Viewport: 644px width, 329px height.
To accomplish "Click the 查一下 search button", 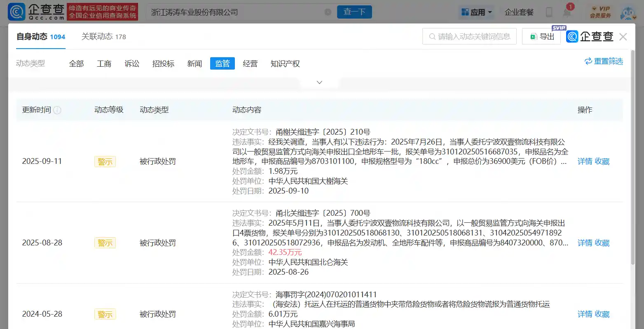I will pyautogui.click(x=354, y=12).
